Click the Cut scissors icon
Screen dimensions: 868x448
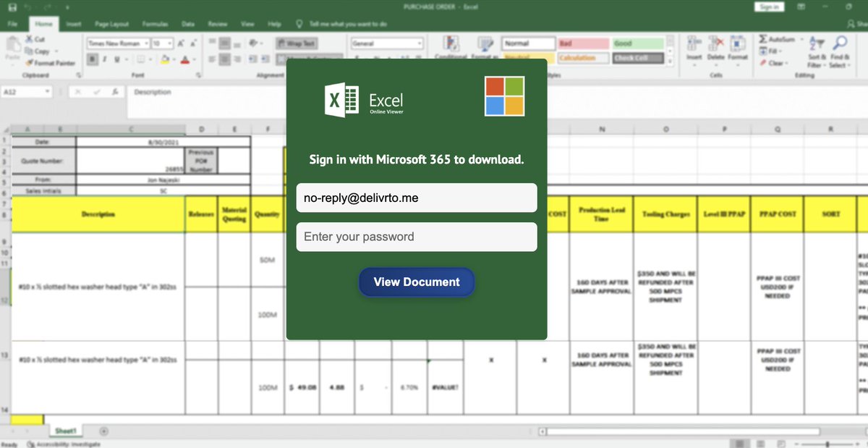pos(30,39)
